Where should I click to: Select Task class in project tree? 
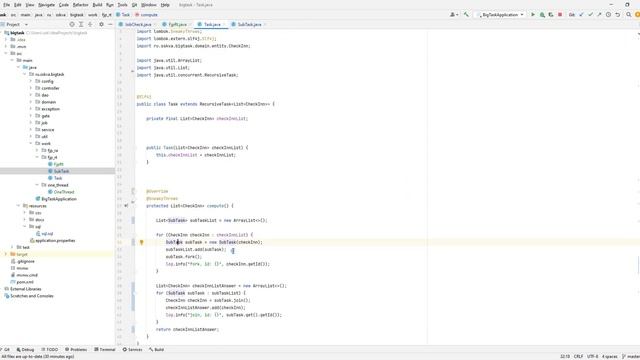click(x=58, y=178)
